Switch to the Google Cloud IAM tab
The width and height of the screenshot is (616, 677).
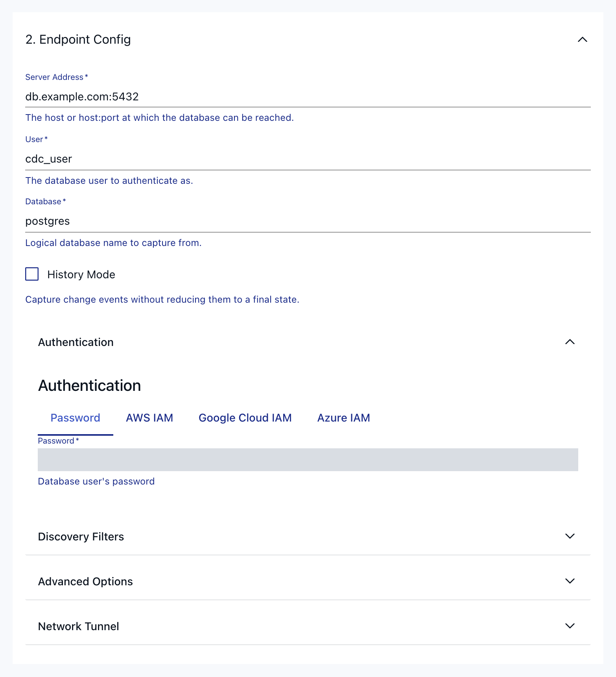coord(245,418)
